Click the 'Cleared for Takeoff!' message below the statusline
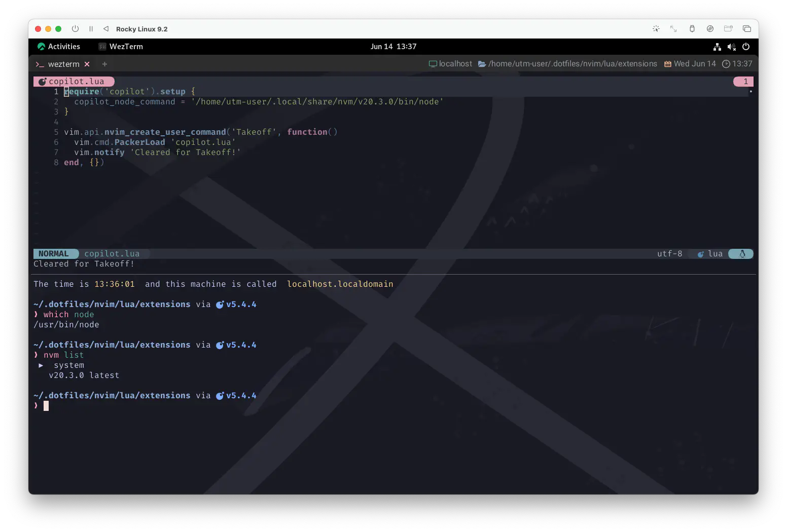787x532 pixels. pos(84,264)
